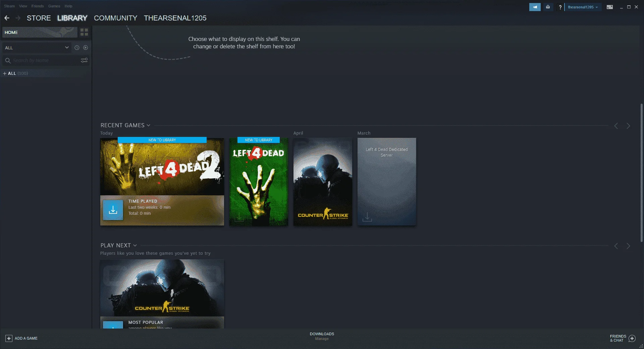Go forward with the right arrow
Image resolution: width=644 pixels, height=349 pixels.
[18, 18]
